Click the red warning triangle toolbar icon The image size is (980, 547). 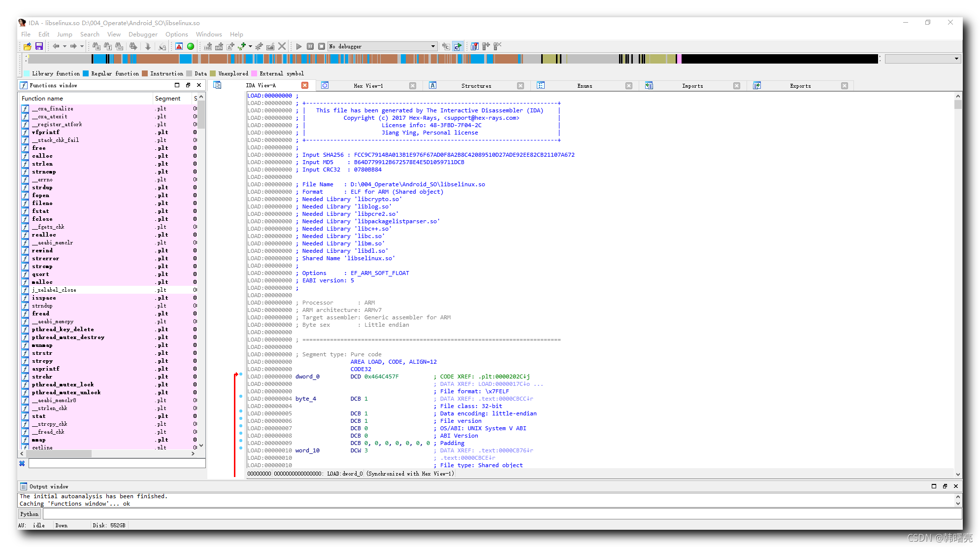coord(179,46)
